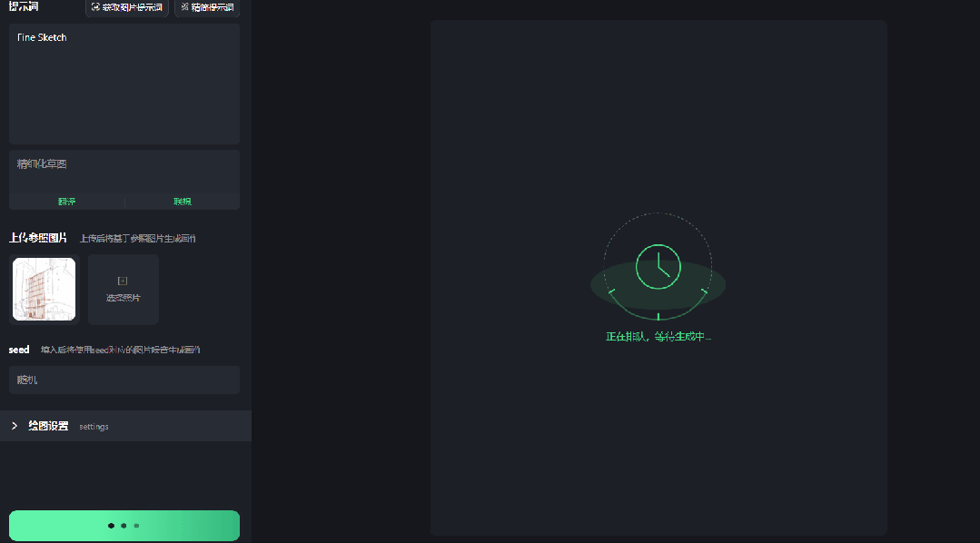Click the 提示词 heading
This screenshot has height=543, width=980.
24,6
